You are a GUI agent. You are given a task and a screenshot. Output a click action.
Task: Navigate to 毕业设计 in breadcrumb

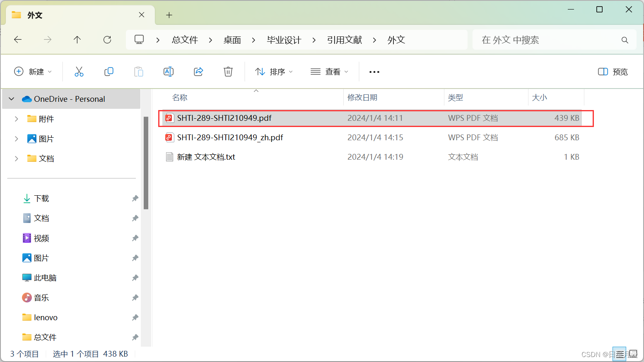(284, 40)
